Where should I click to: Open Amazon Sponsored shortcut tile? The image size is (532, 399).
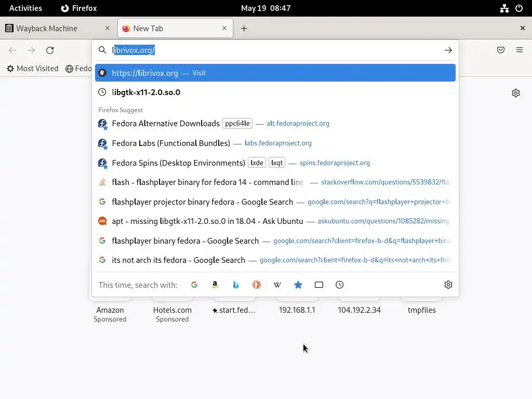tap(110, 311)
